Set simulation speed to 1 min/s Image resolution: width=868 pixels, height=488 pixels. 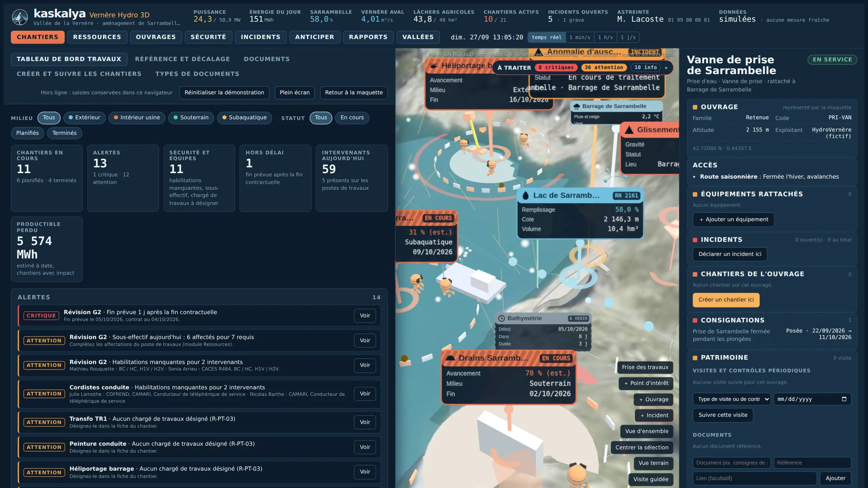tap(580, 37)
